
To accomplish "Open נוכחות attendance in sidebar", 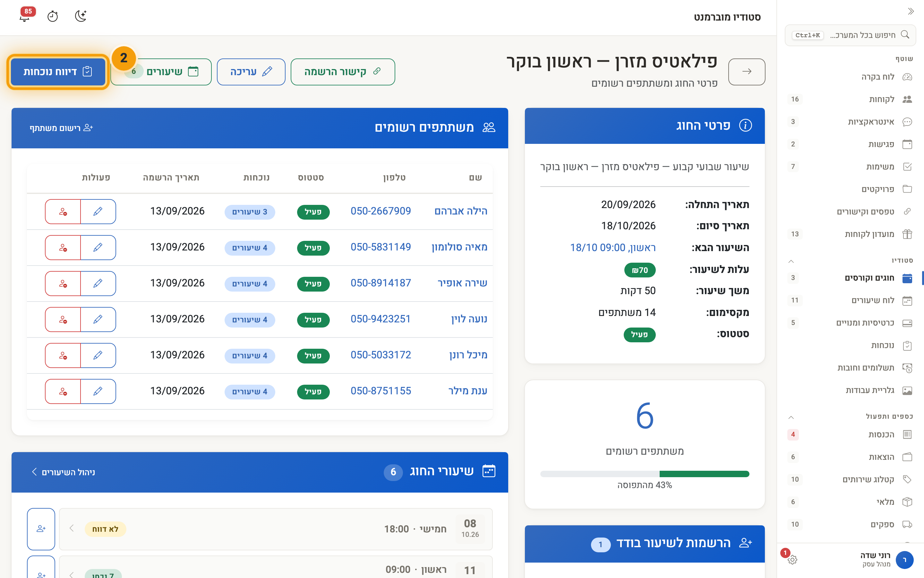I will click(x=850, y=346).
